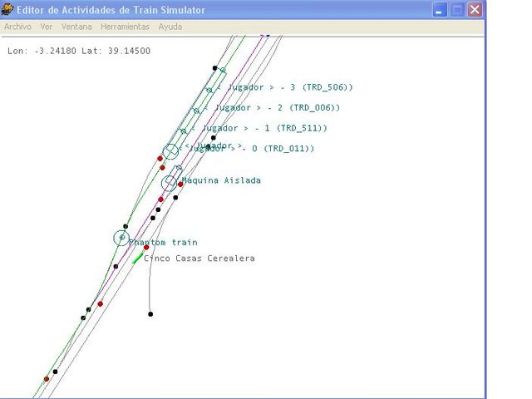Open the Herramientas menu
The height and width of the screenshot is (399, 532).
[x=125, y=27]
